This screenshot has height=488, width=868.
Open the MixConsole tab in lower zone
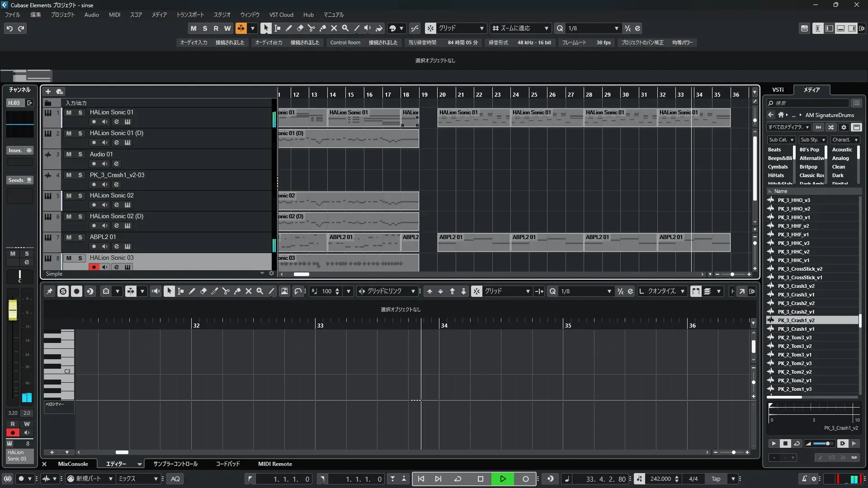(73, 464)
